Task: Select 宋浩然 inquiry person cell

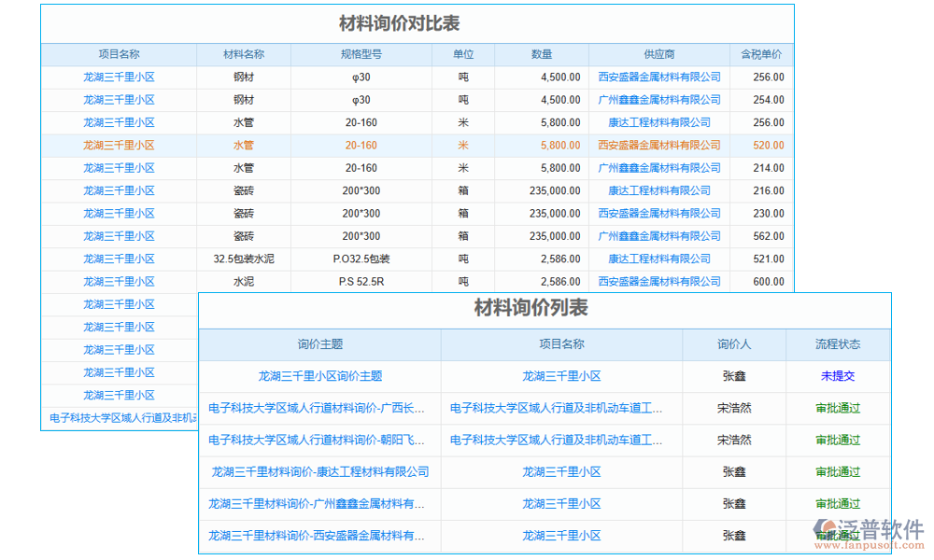Action: pyautogui.click(x=735, y=408)
